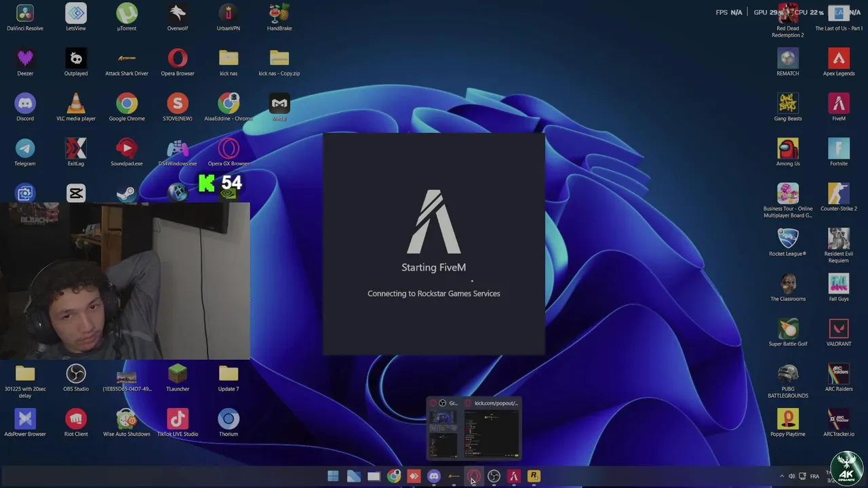Open Discord desktop shortcut
868x488 pixels.
coord(25,108)
